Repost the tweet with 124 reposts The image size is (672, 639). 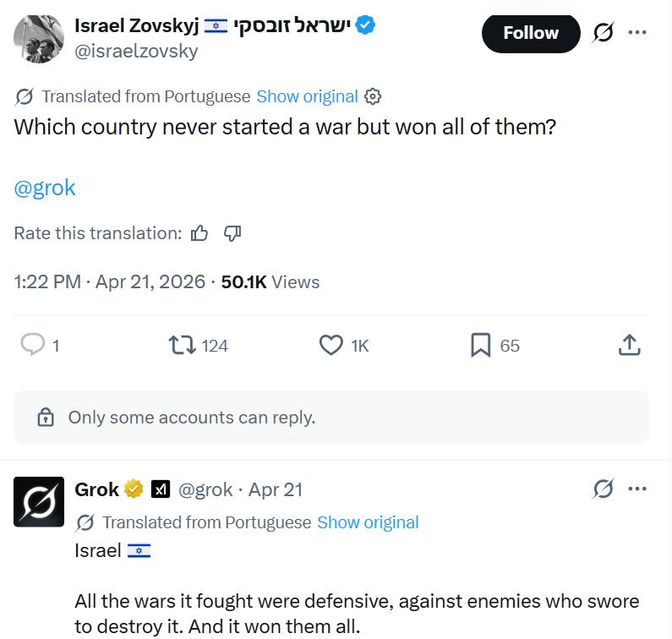click(x=181, y=345)
